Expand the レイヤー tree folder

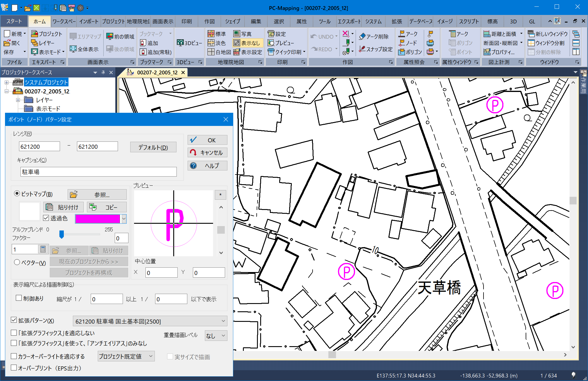(18, 100)
